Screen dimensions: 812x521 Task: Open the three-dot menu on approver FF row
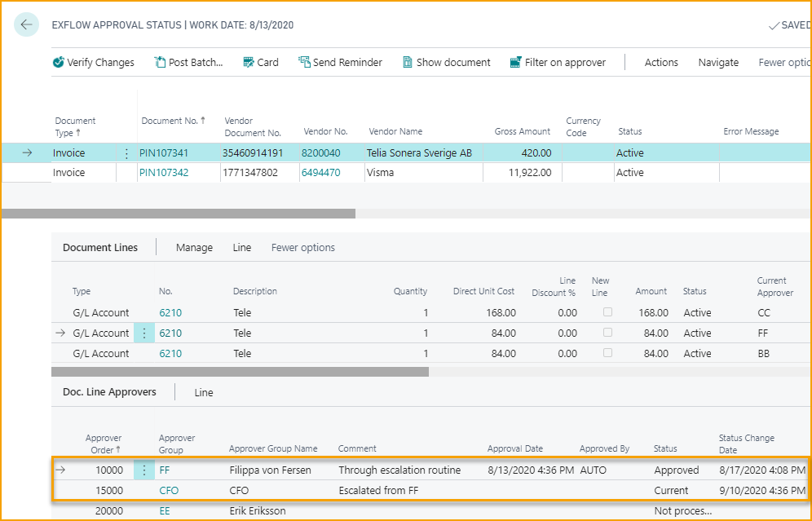pyautogui.click(x=144, y=470)
